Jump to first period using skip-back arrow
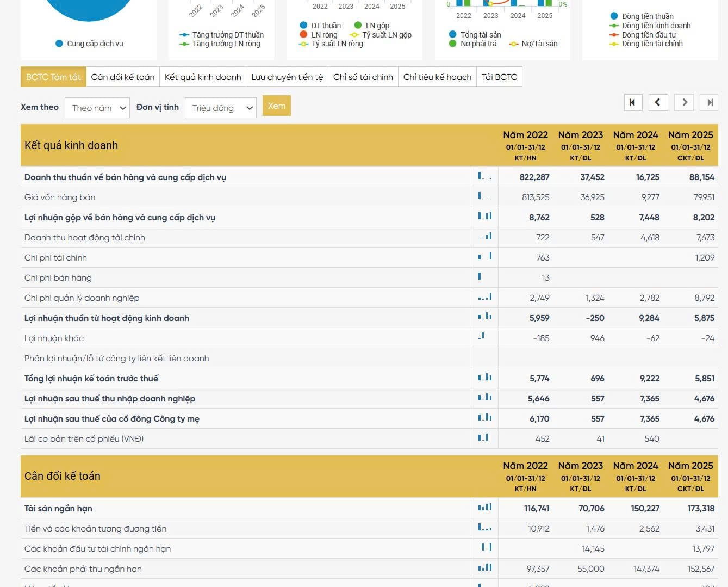Screen dimensions: 728x587 pyautogui.click(x=632, y=102)
